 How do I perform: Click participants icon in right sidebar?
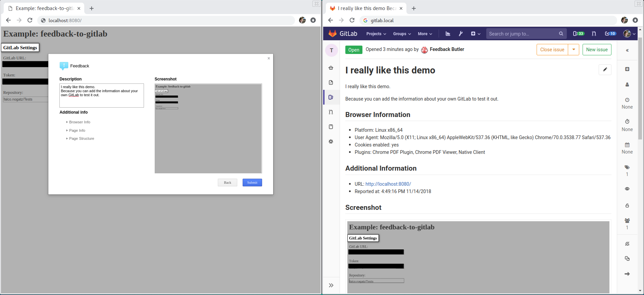tap(627, 221)
